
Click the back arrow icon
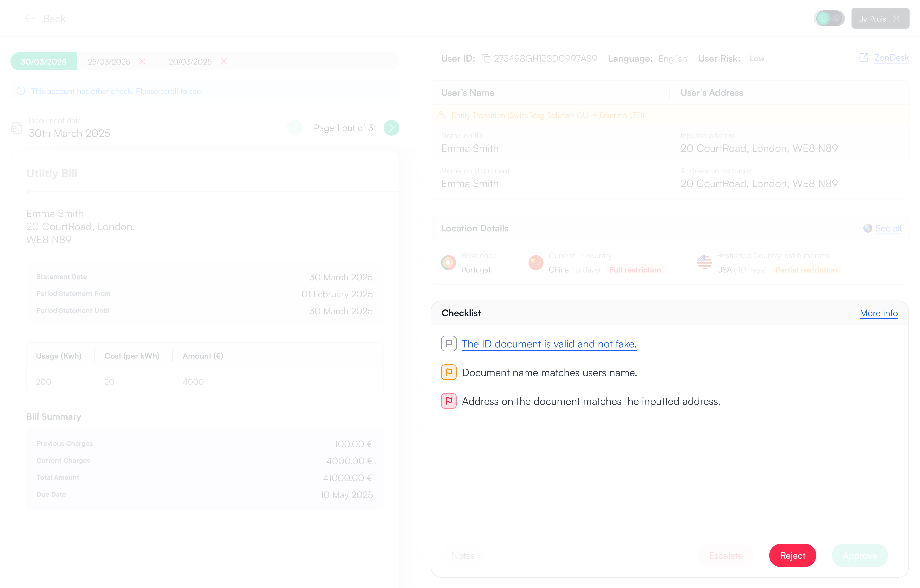point(30,18)
